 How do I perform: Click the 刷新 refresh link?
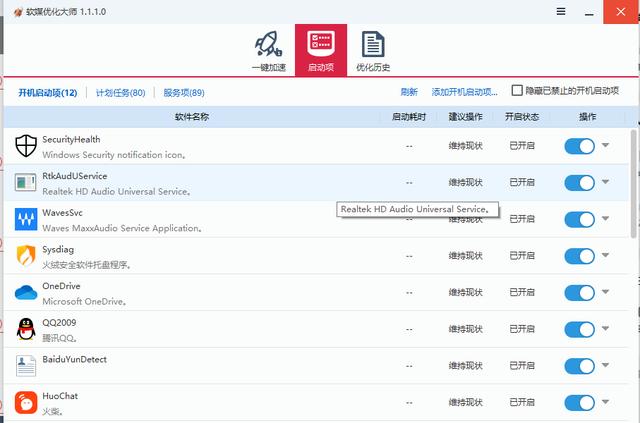pyautogui.click(x=409, y=92)
